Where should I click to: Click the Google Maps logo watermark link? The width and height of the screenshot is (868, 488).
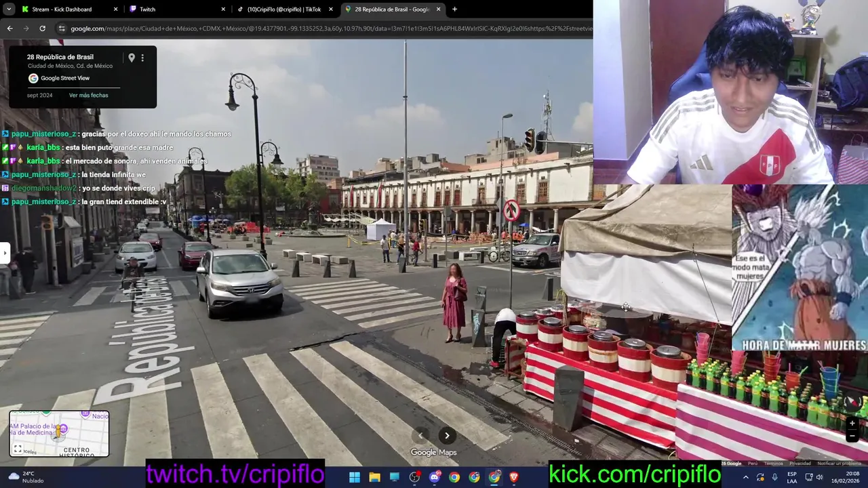coord(433,452)
